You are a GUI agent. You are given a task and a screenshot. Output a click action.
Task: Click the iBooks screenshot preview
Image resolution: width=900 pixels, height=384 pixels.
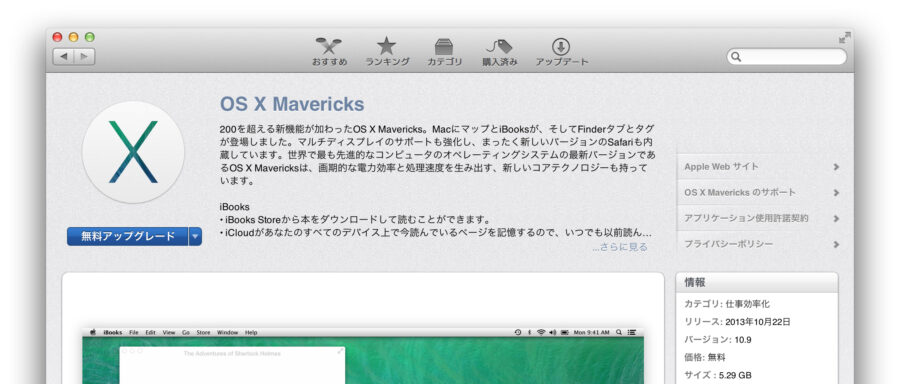point(363,356)
